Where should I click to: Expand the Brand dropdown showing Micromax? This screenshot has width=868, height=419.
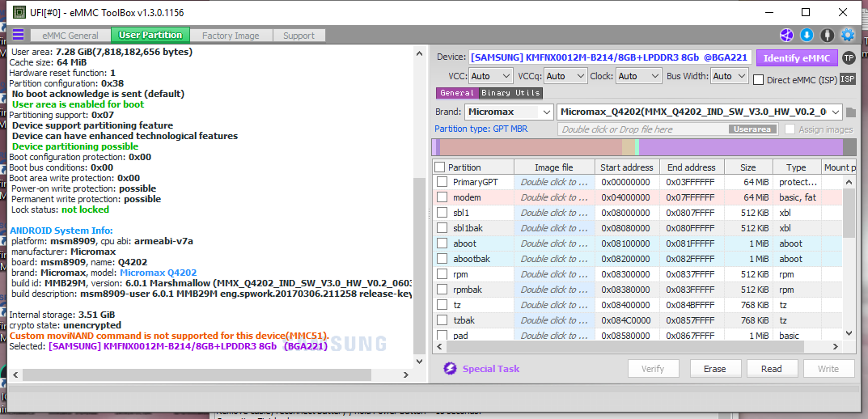pos(508,112)
